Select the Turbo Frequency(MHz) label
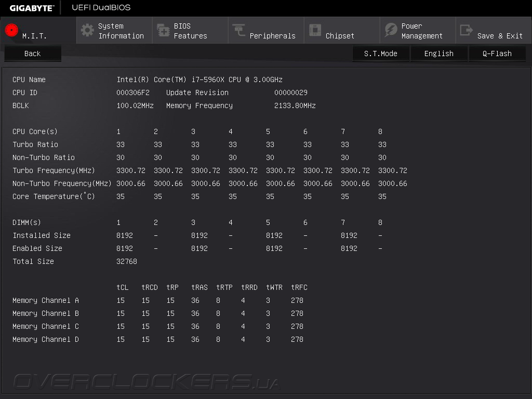 (x=54, y=170)
